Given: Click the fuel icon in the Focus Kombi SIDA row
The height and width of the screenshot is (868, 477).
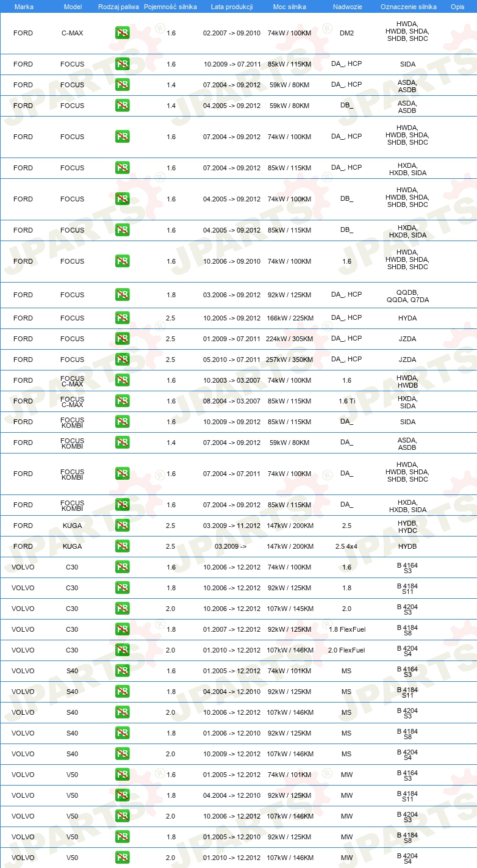Looking at the screenshot, I should pyautogui.click(x=122, y=422).
